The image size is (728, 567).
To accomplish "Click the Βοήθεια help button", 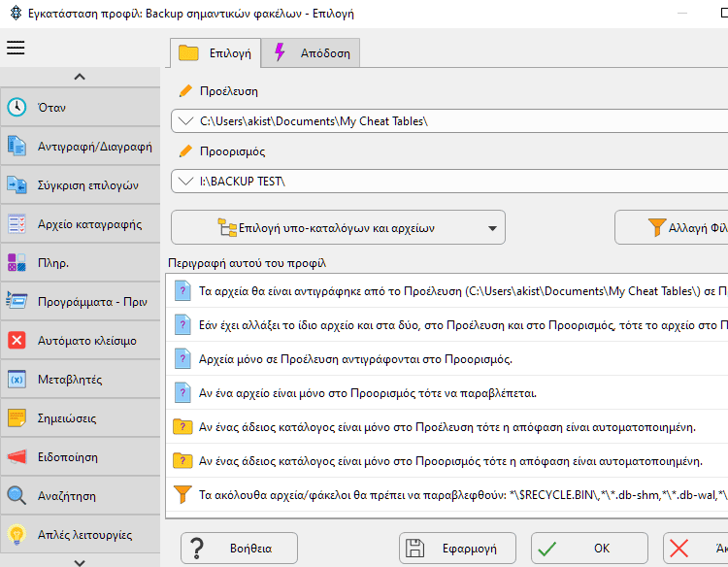I will click(239, 549).
